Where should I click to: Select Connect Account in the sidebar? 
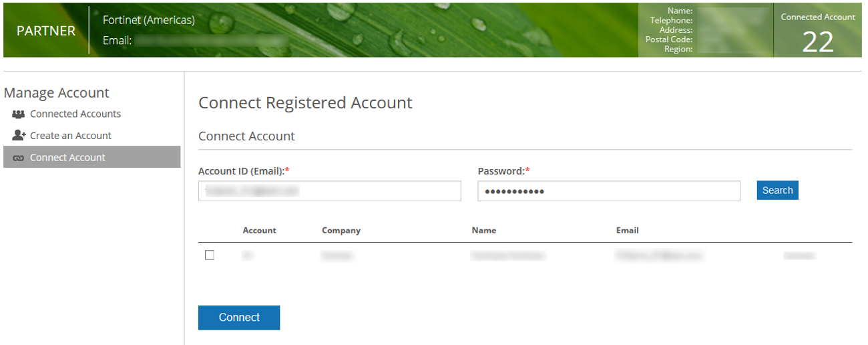click(67, 158)
